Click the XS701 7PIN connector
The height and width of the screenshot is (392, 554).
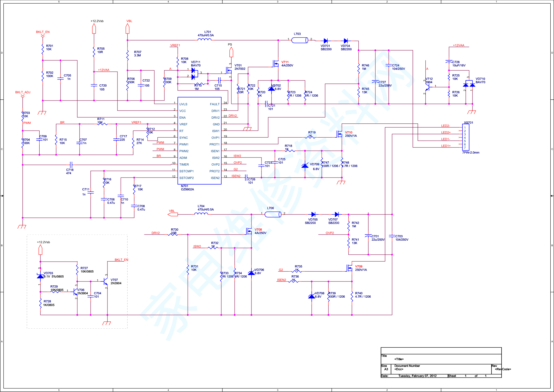click(x=466, y=137)
